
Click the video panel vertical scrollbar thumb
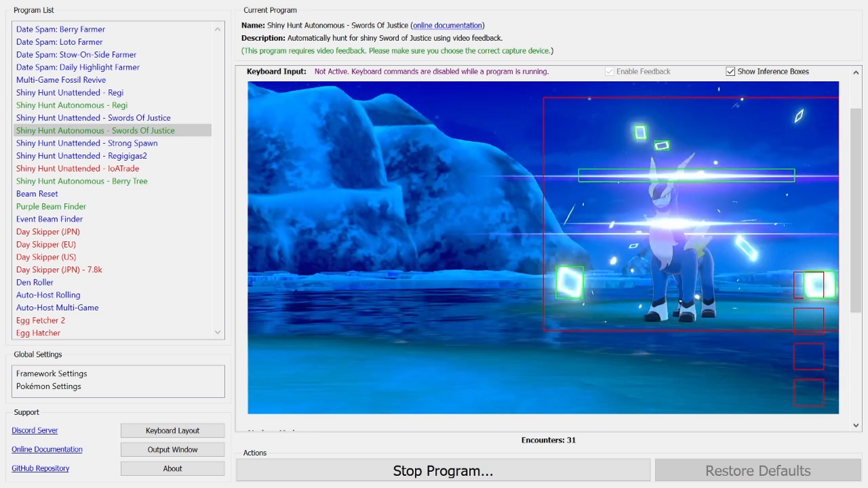coord(855,210)
